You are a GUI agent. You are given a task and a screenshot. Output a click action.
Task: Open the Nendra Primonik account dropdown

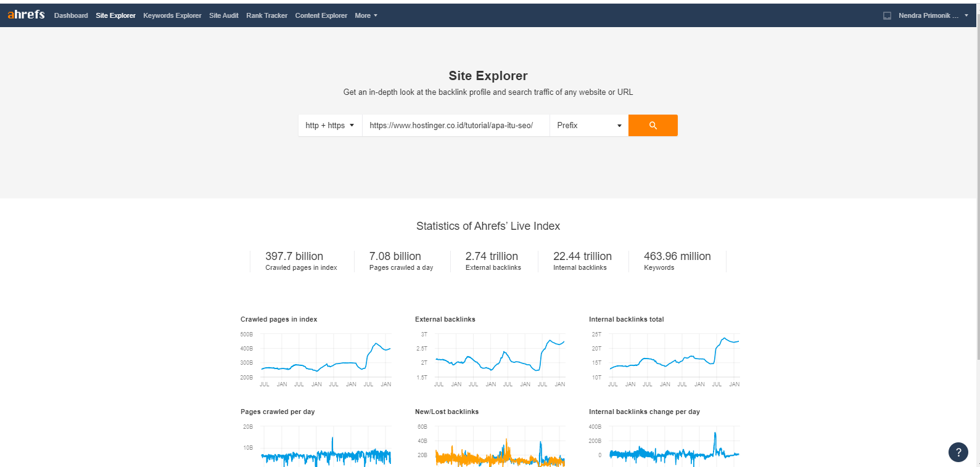click(x=933, y=15)
